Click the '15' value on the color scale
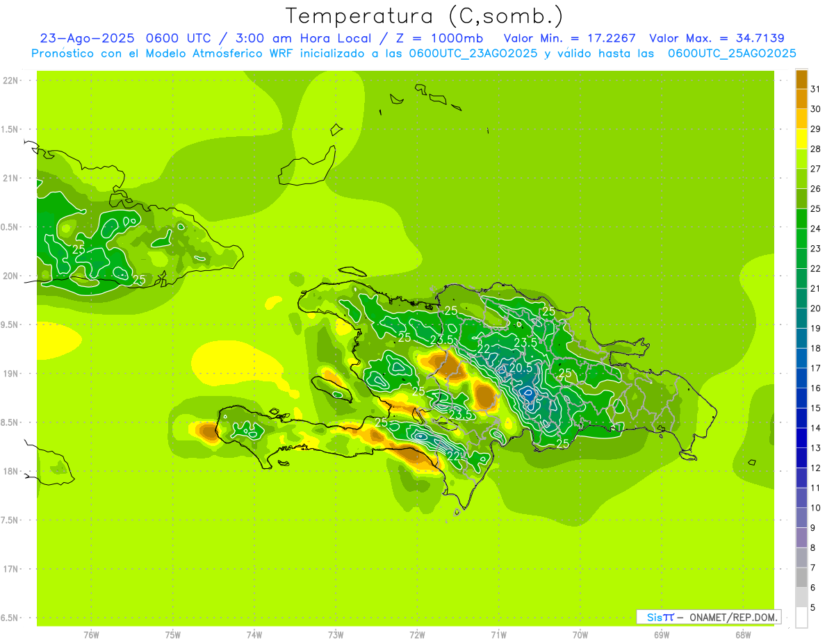The image size is (834, 644). [815, 408]
